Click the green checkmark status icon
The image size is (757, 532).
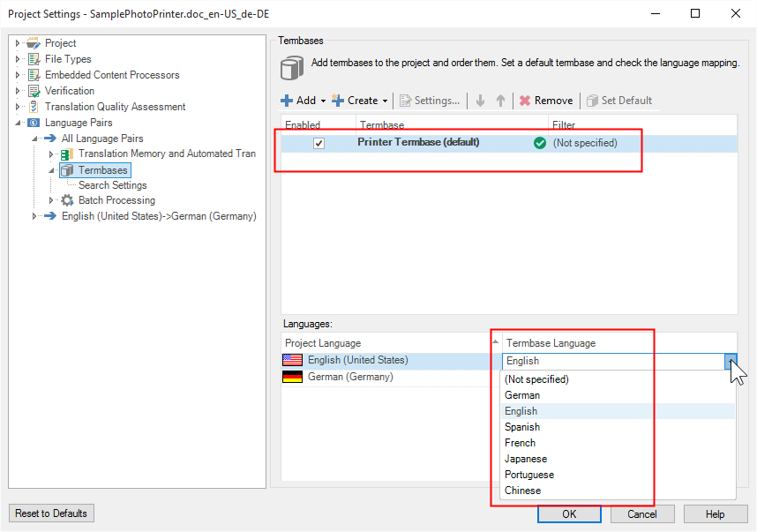pos(540,143)
